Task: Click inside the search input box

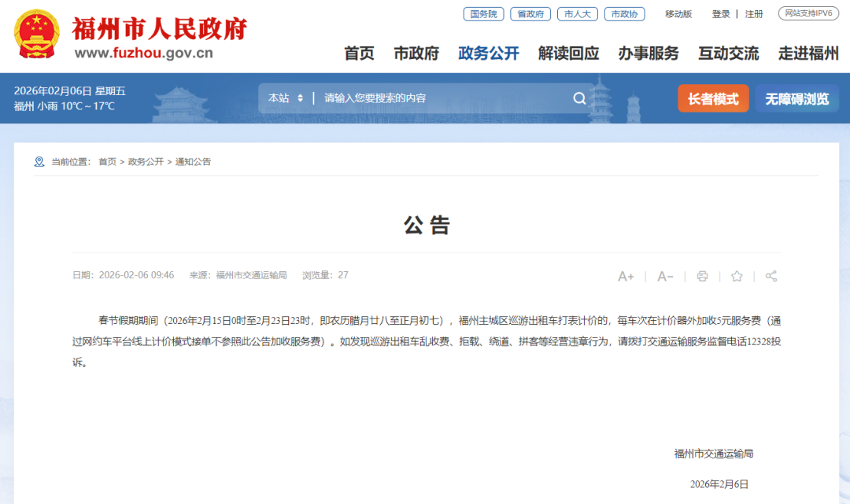Action: coord(433,97)
